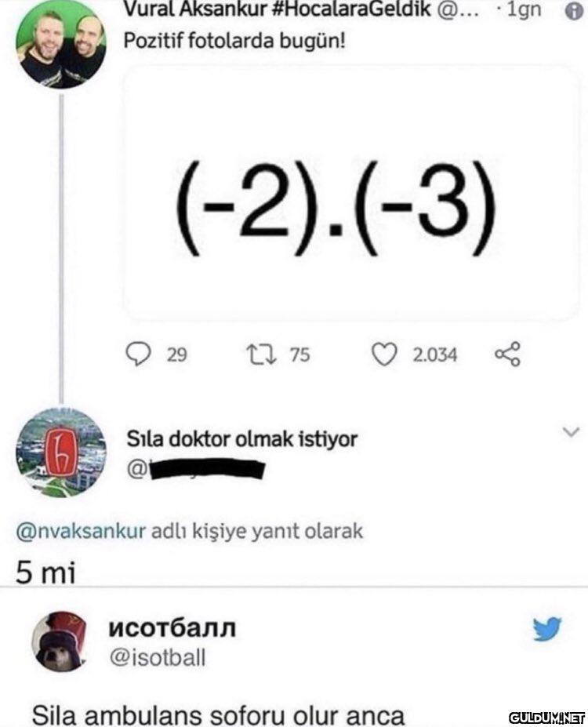Open Sıla's university logo avatar
Screen dimensions: 588x727
coord(60,452)
